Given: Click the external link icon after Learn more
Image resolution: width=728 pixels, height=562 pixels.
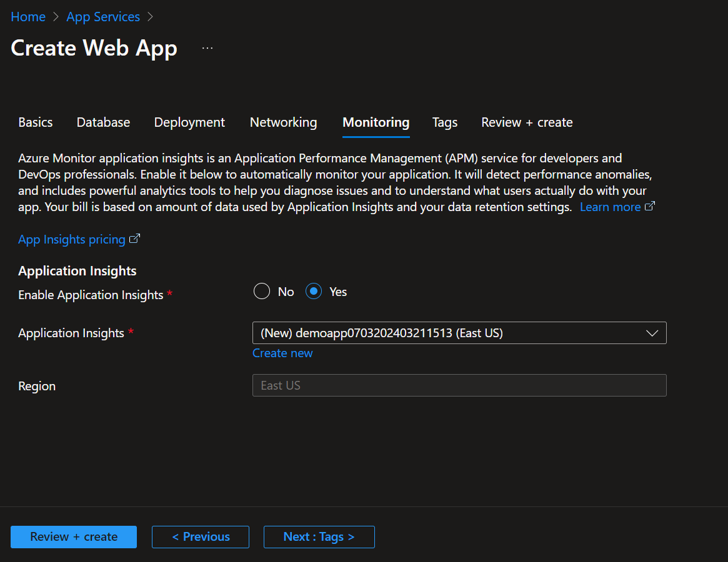Looking at the screenshot, I should click(x=650, y=206).
